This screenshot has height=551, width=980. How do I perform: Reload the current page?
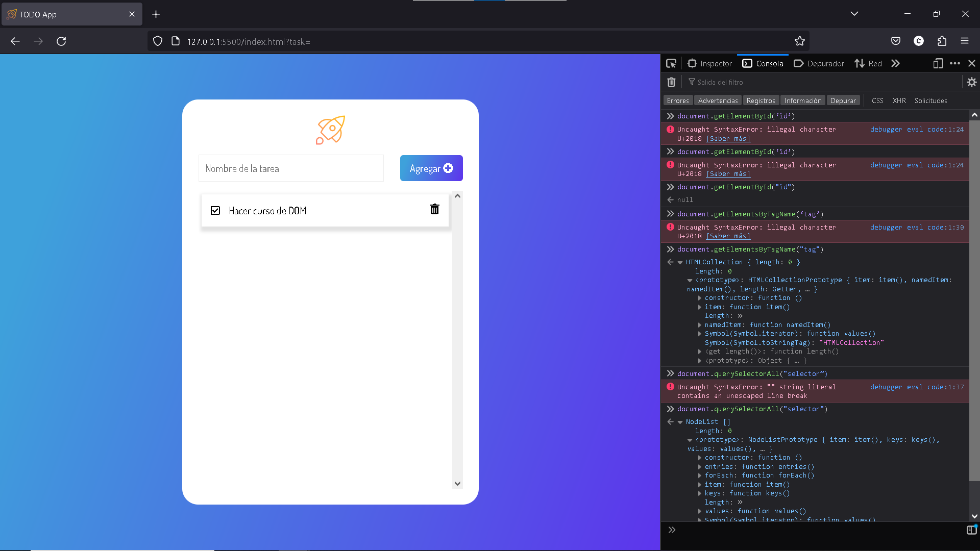click(61, 41)
